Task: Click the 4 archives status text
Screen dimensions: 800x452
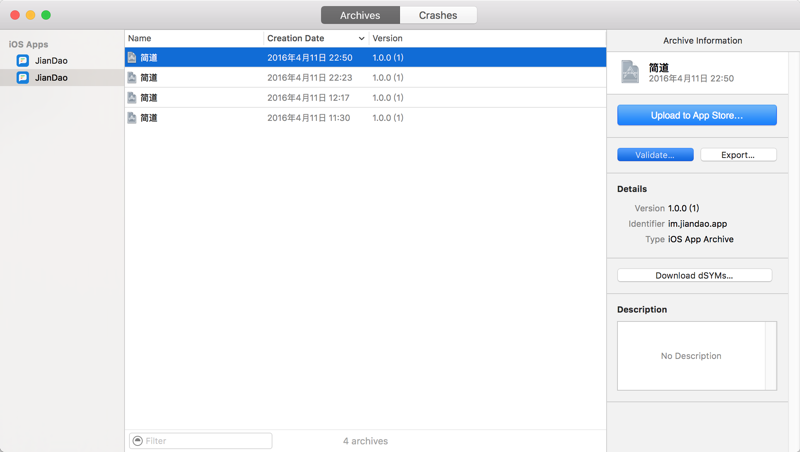Action: pyautogui.click(x=365, y=441)
